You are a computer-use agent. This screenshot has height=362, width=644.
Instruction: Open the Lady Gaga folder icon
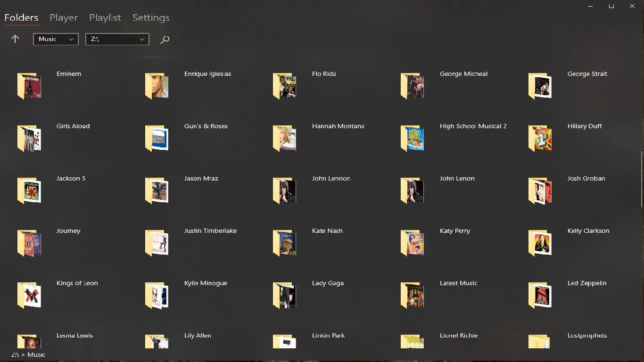point(285,295)
